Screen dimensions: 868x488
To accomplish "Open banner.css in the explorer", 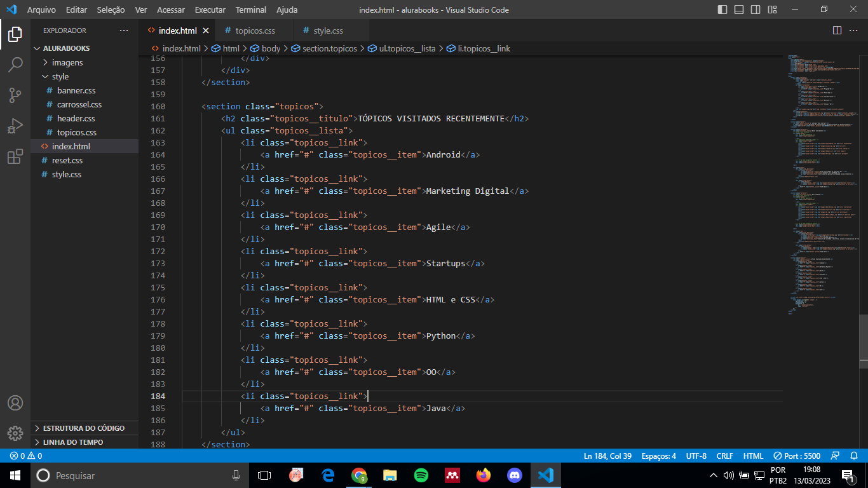I will [85, 90].
